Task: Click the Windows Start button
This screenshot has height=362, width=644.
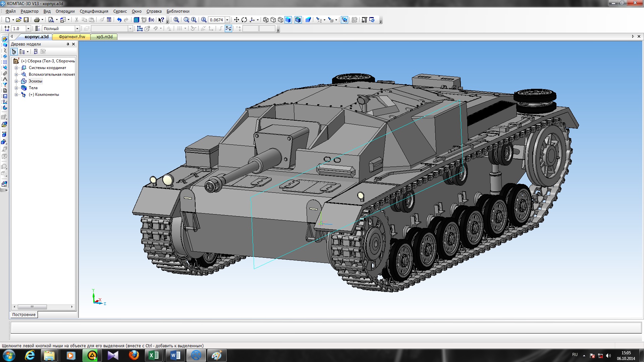Action: click(9, 355)
